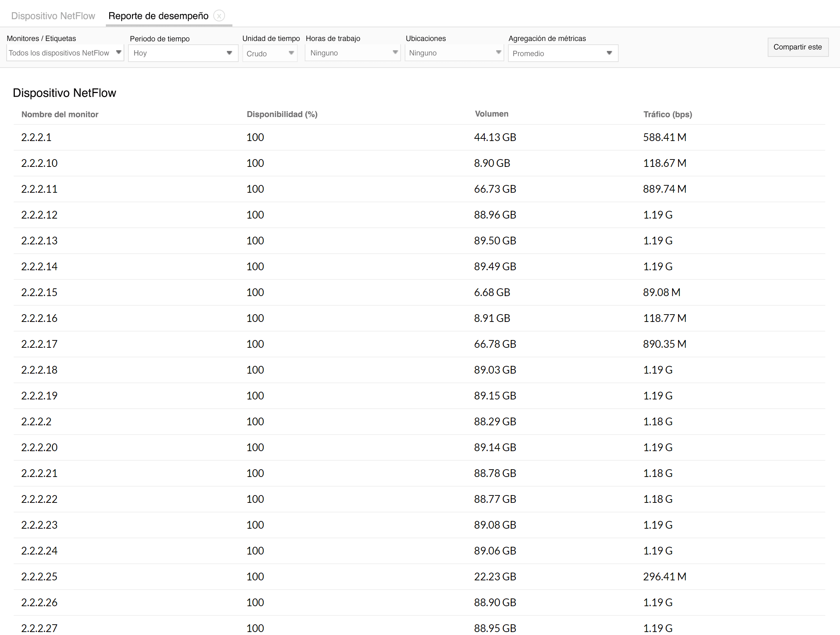Select the "Reporte de desempeño" tab

coord(158,16)
